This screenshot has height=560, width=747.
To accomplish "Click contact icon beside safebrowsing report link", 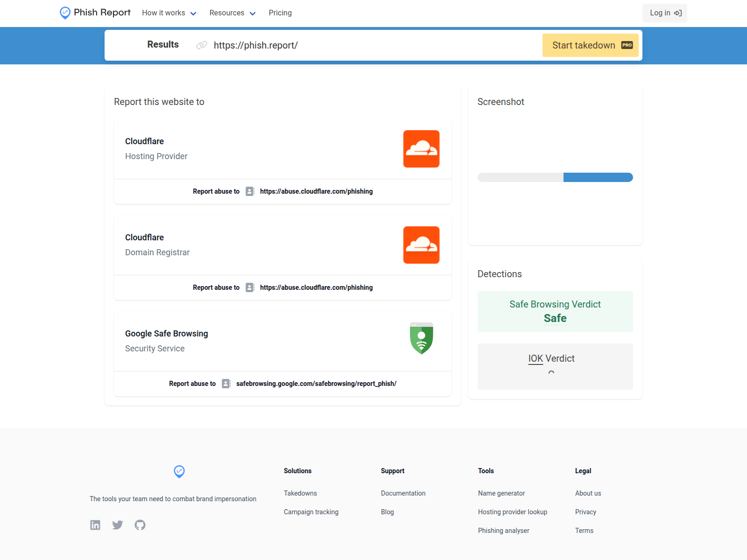I will [x=226, y=384].
